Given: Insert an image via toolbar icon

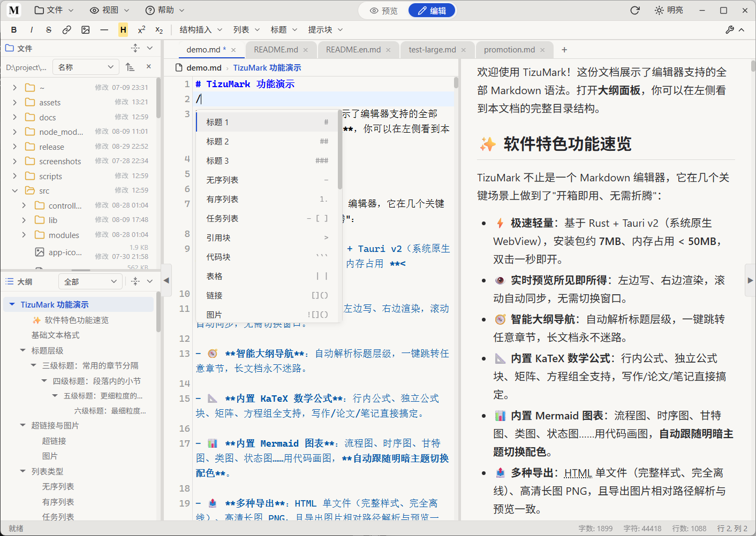Looking at the screenshot, I should tap(86, 30).
